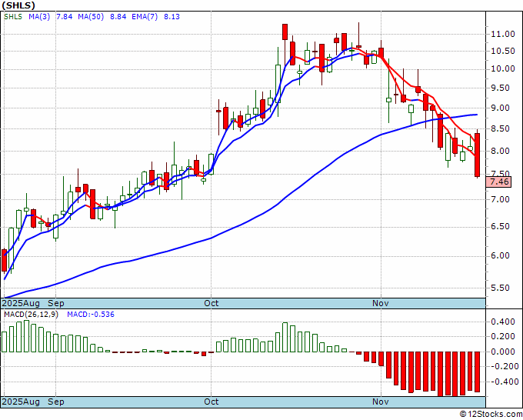This screenshot has width=523, height=420.
Task: Click the SHLS legend label
Action: pyautogui.click(x=13, y=17)
